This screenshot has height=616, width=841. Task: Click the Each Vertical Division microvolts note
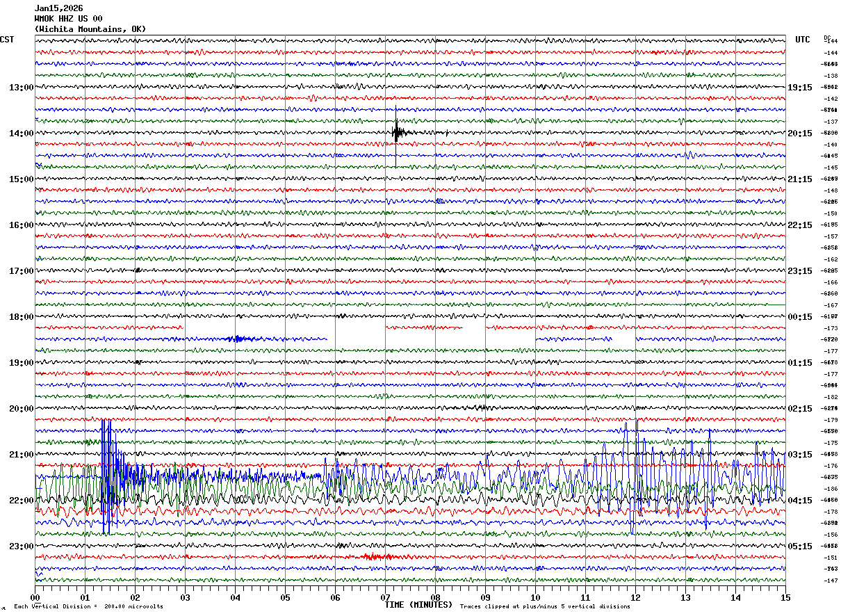(88, 606)
